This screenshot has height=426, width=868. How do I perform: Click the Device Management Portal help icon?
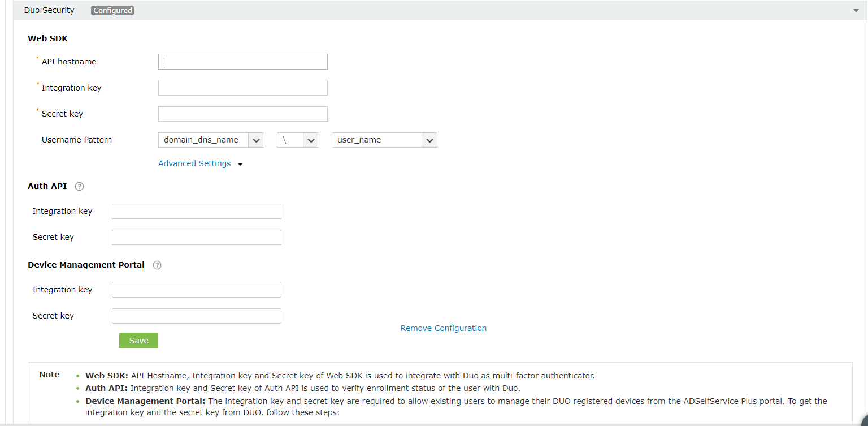coord(157,265)
